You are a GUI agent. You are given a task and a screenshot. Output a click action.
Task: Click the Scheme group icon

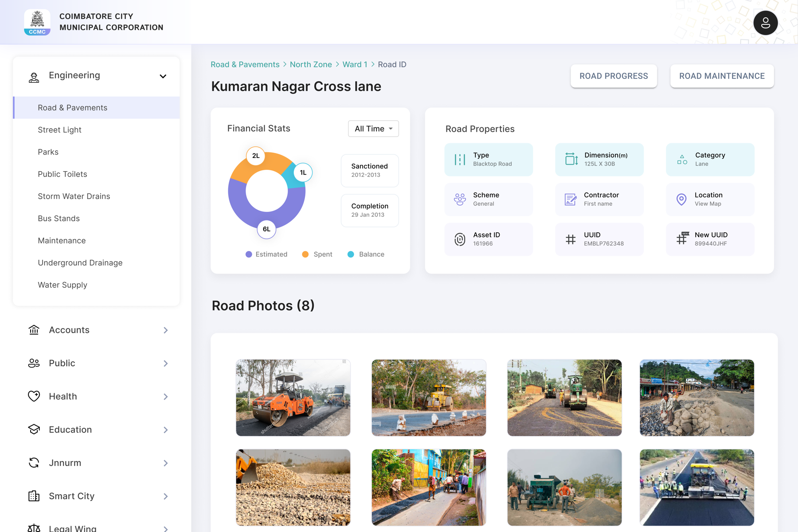point(460,199)
